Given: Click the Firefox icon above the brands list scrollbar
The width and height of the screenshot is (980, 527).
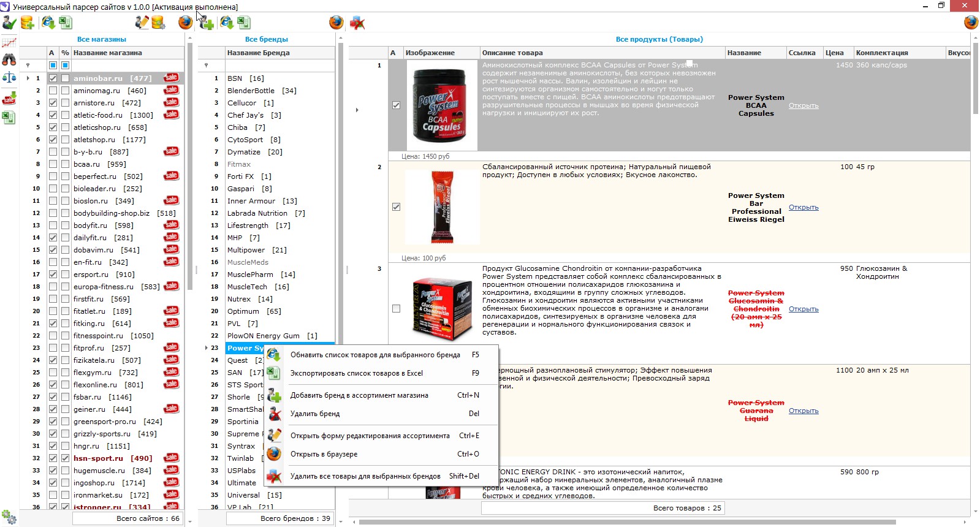Looking at the screenshot, I should tap(336, 23).
